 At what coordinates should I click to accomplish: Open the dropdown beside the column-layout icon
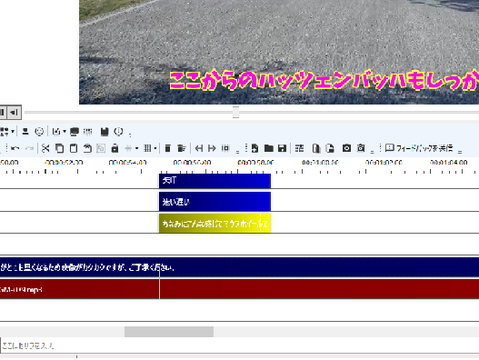click(x=155, y=148)
